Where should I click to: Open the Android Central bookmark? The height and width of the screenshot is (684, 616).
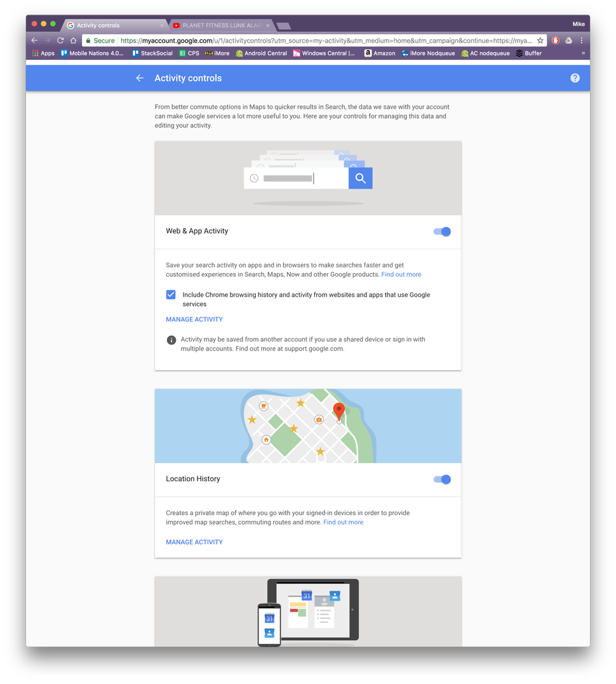pos(260,53)
